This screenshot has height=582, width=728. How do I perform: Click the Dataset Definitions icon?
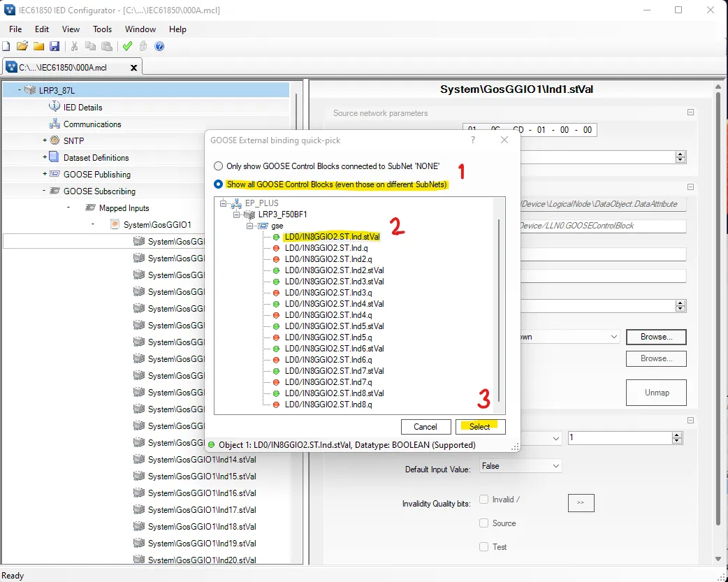click(54, 157)
